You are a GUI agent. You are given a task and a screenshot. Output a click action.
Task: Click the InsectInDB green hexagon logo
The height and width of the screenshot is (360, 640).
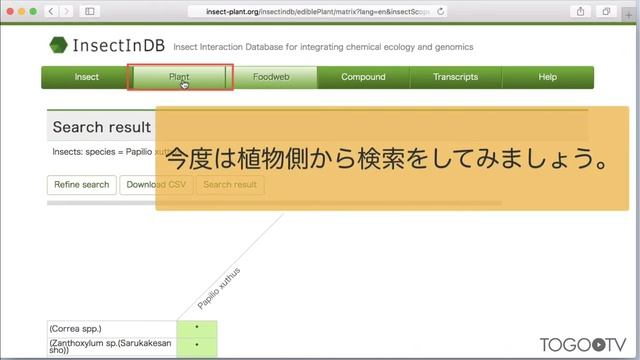58,45
